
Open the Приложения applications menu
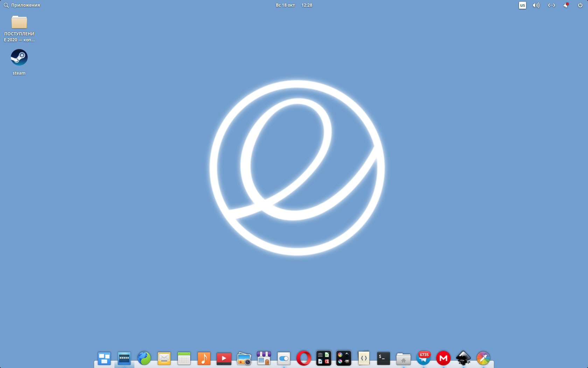[x=22, y=5]
